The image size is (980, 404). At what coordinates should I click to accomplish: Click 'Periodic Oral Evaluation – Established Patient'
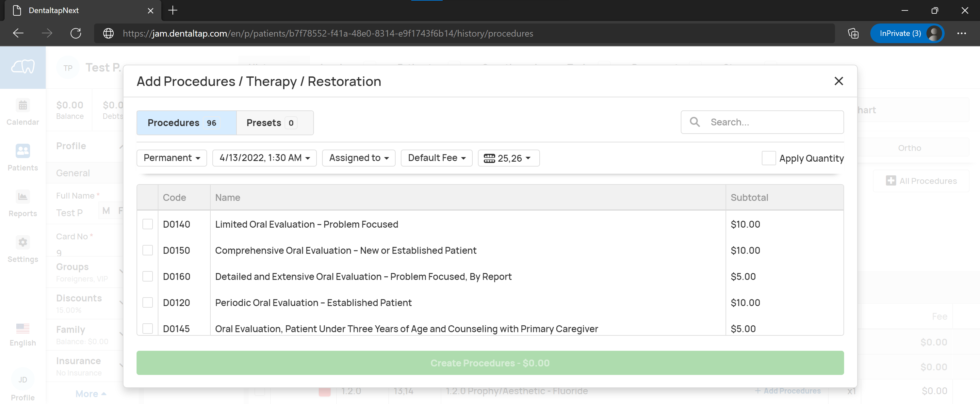[x=313, y=303]
